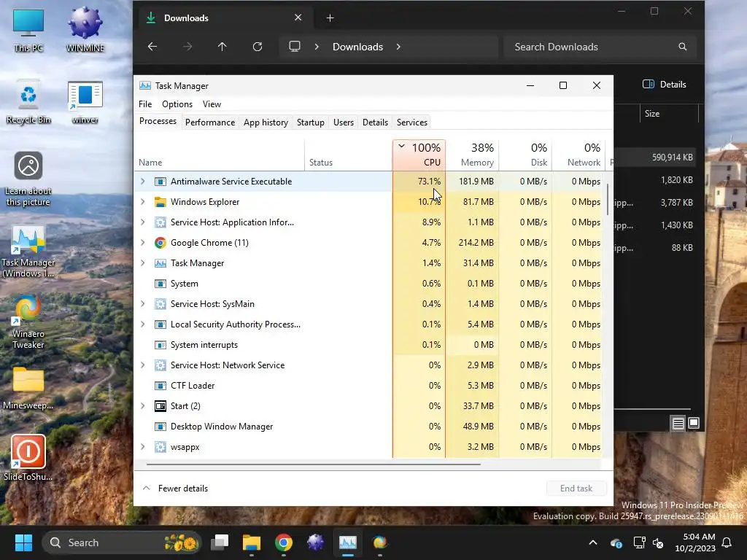
Task: Switch to the App history tab
Action: pyautogui.click(x=266, y=122)
